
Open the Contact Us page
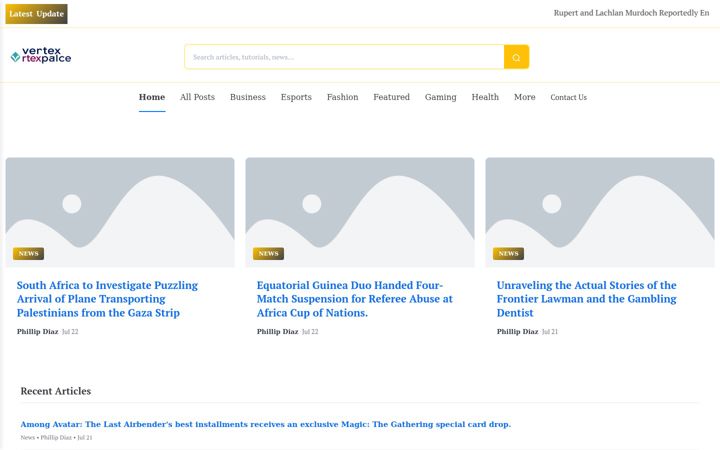pos(568,97)
